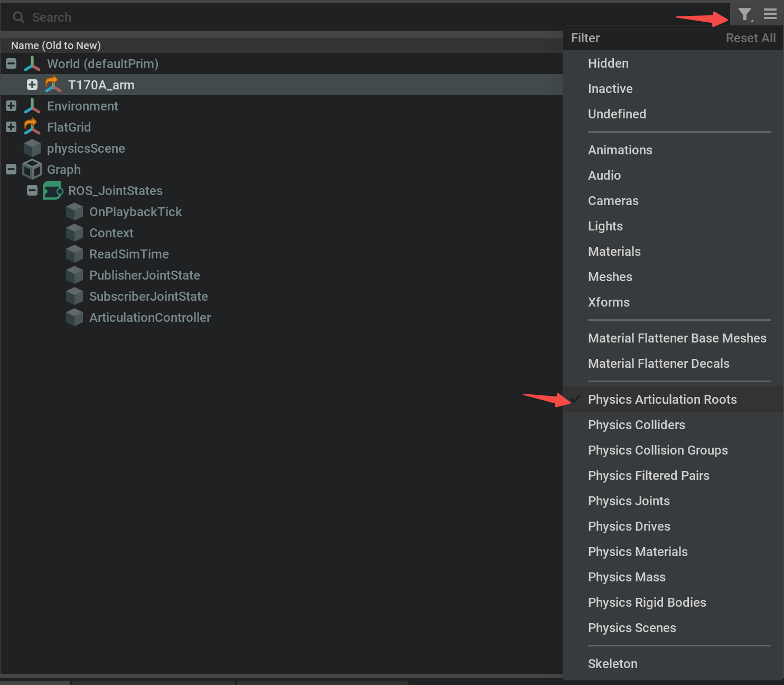Expand the T170A_arm tree node
784x685 pixels.
(32, 85)
